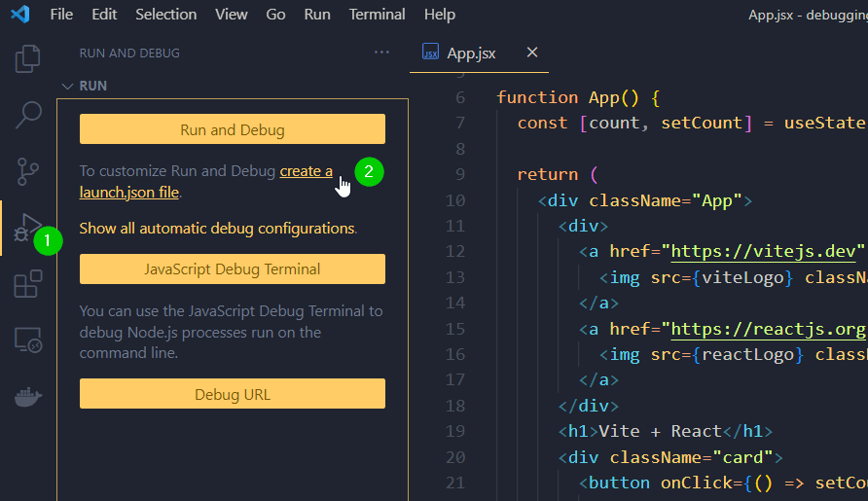Viewport: 868px width, 501px height.
Task: Click 'return' keyword on line 9
Action: pyautogui.click(x=548, y=174)
